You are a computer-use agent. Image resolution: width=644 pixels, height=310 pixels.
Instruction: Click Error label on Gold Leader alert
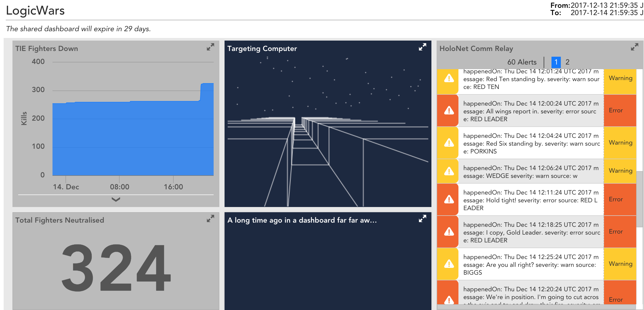click(x=616, y=231)
